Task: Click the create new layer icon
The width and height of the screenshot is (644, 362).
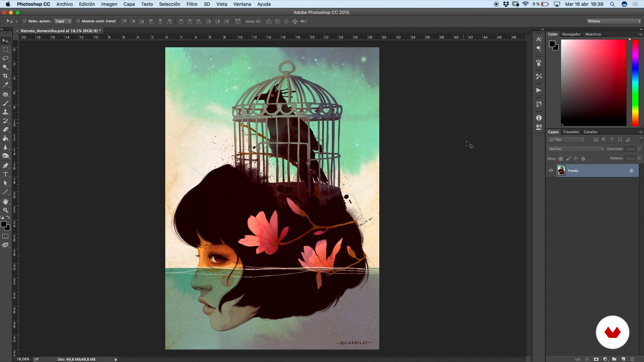Action: point(623,359)
